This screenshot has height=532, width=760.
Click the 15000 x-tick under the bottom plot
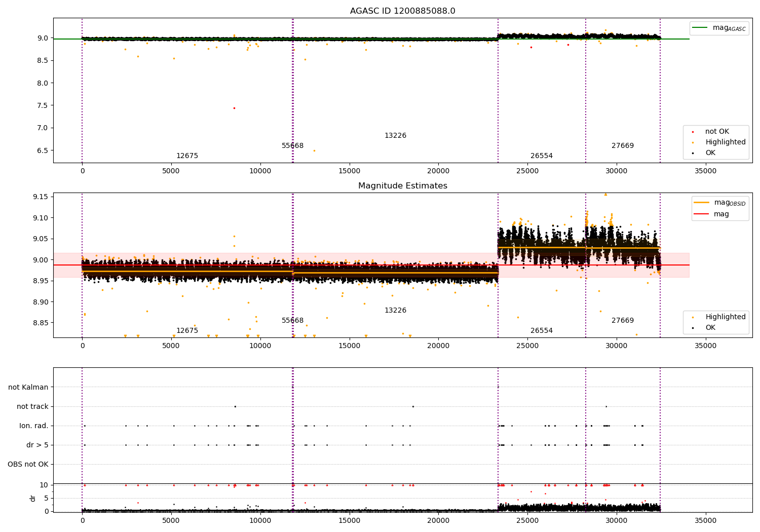349,521
